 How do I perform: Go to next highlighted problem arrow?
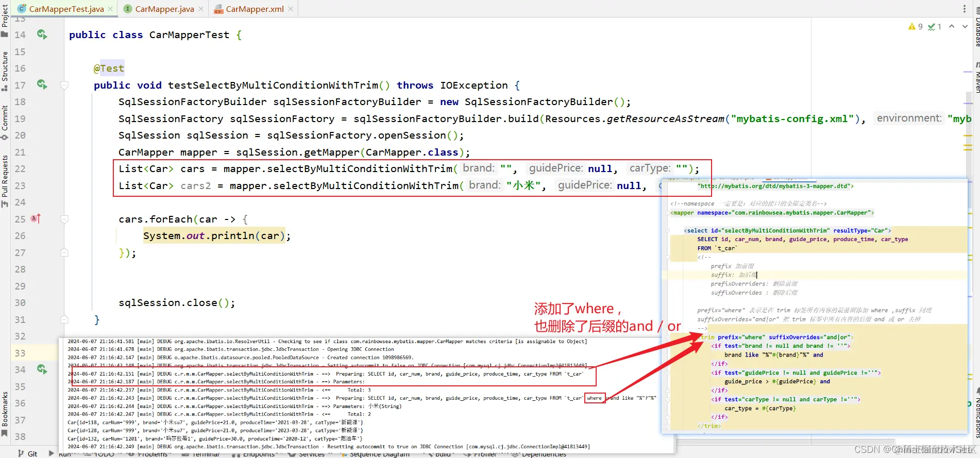[965, 26]
